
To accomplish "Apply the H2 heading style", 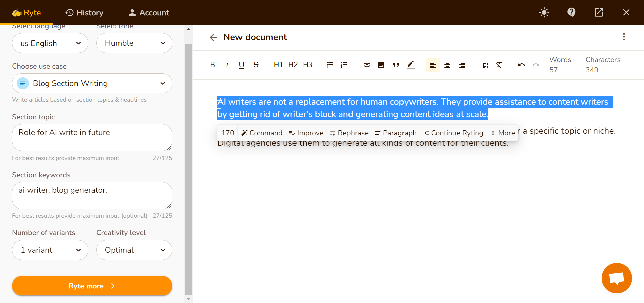I will tap(292, 64).
